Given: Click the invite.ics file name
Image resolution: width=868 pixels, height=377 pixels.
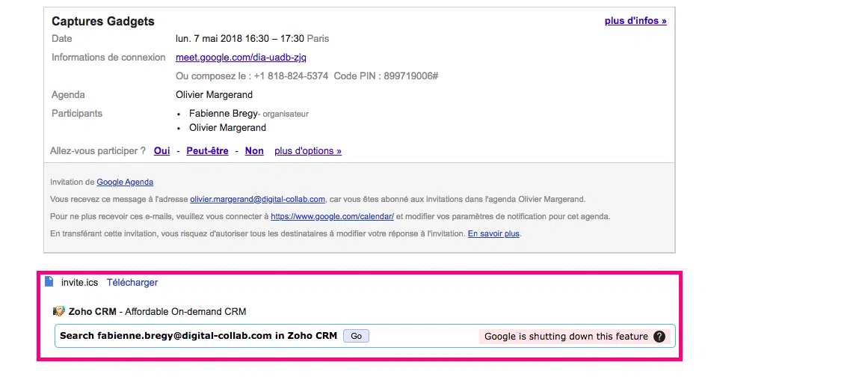Looking at the screenshot, I should 80,282.
